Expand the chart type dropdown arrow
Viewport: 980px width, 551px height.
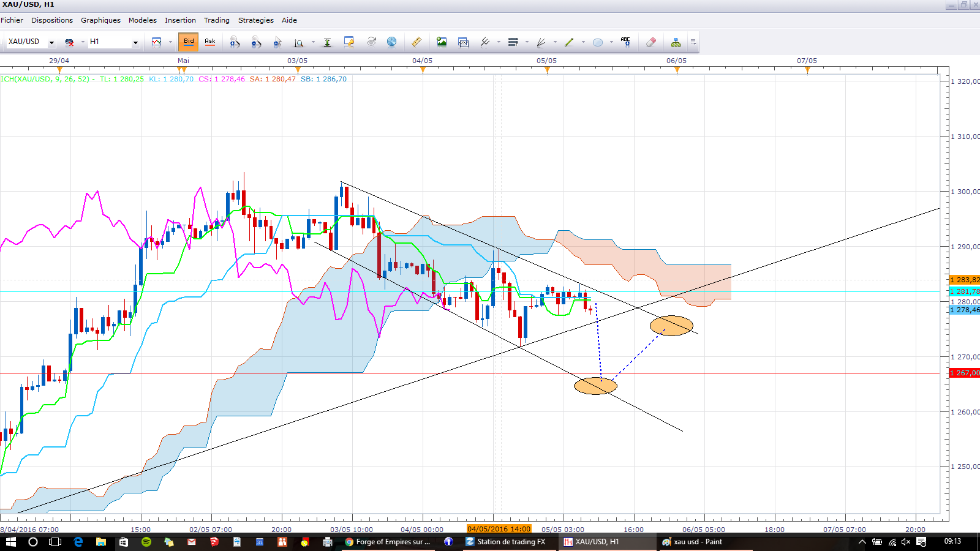coord(170,42)
